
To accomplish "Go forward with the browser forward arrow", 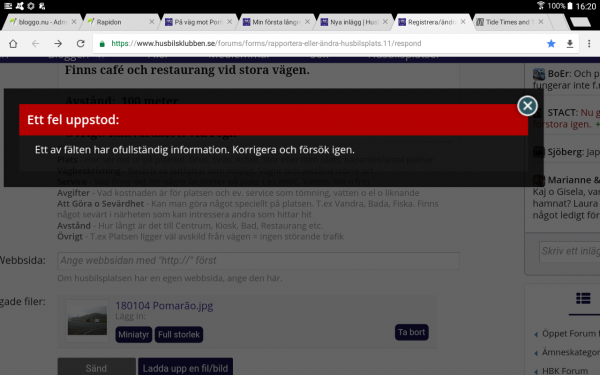I will 58,44.
